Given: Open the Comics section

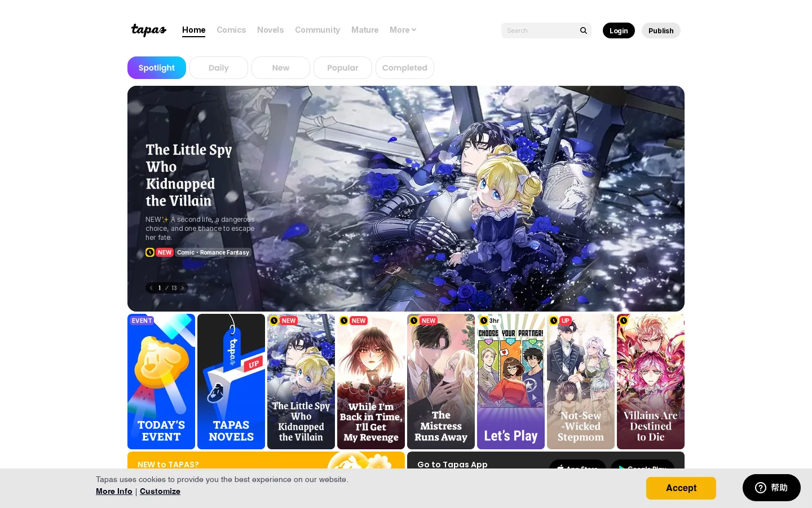Looking at the screenshot, I should click(x=231, y=30).
